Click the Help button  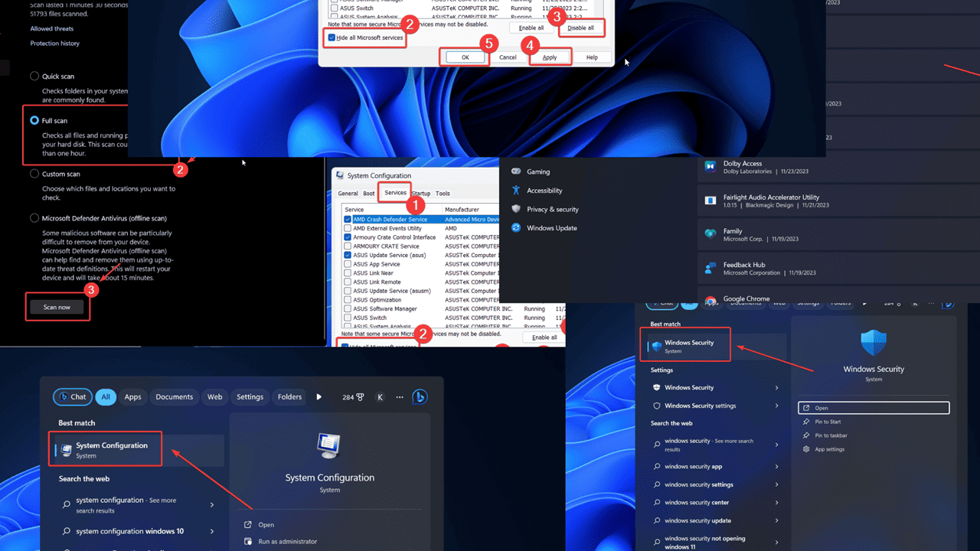click(592, 57)
